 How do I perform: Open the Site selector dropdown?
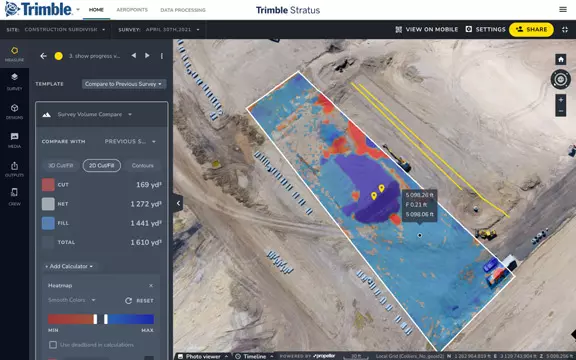(65, 29)
